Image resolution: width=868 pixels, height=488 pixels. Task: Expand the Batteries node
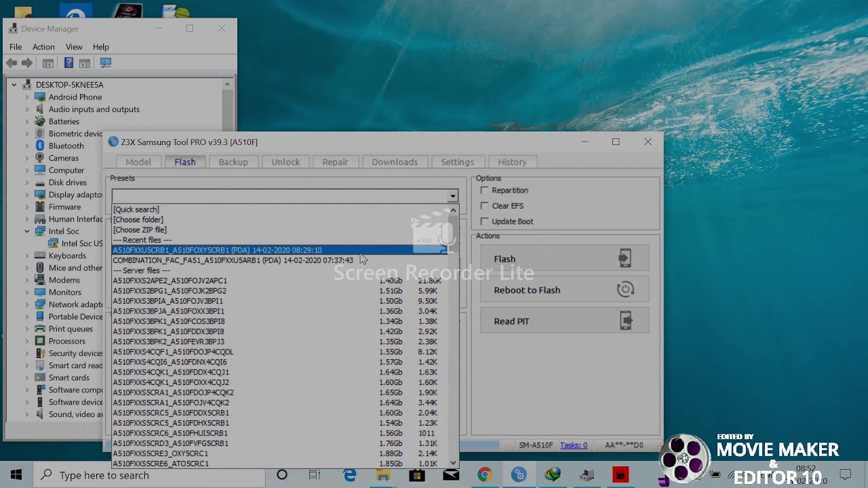(27, 121)
